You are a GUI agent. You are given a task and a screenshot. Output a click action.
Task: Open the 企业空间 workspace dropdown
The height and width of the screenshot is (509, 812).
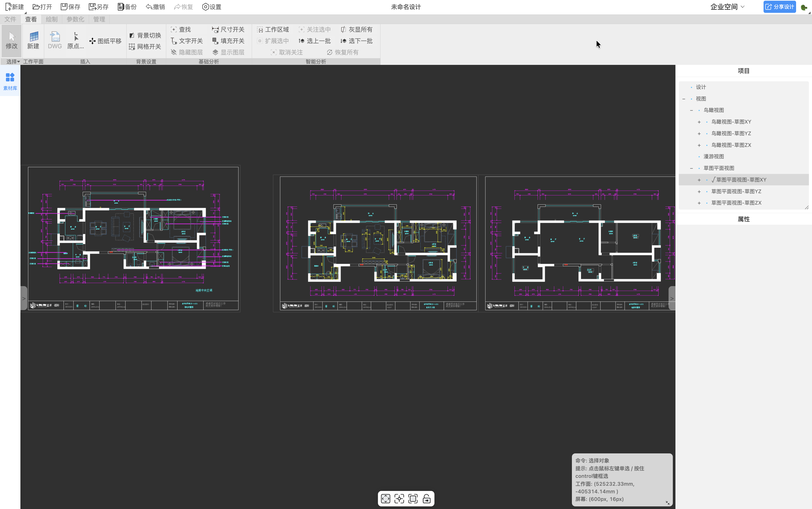pyautogui.click(x=727, y=7)
